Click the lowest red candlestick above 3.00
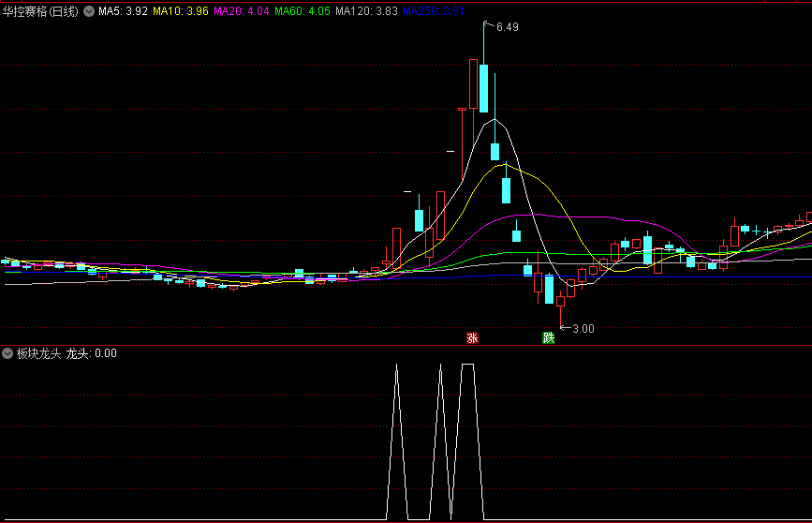The height and width of the screenshot is (523, 812). (x=560, y=301)
